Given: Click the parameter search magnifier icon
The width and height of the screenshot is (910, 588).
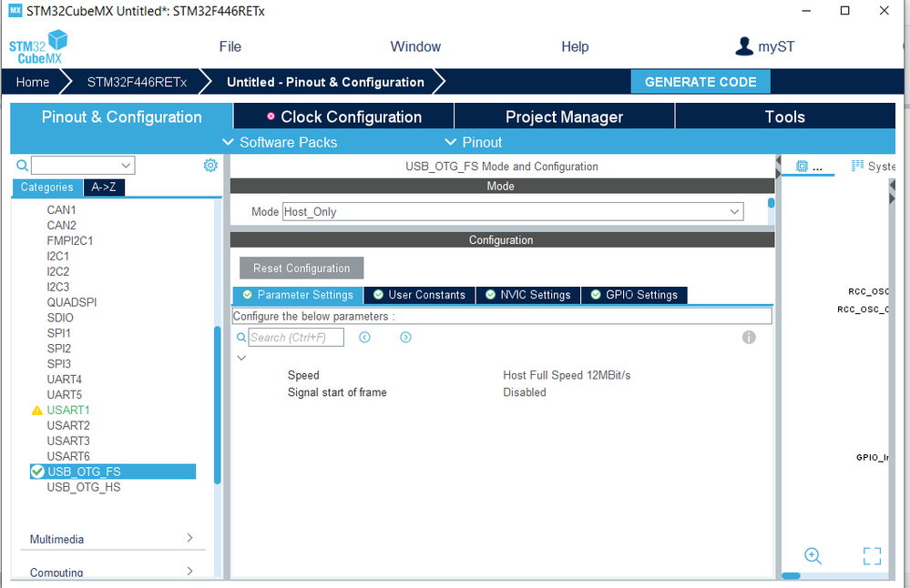Looking at the screenshot, I should coord(241,338).
